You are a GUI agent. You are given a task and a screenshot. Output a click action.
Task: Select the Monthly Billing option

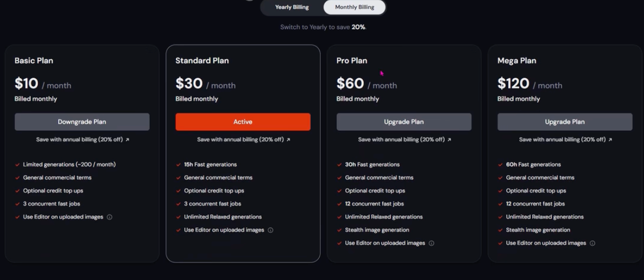click(355, 7)
